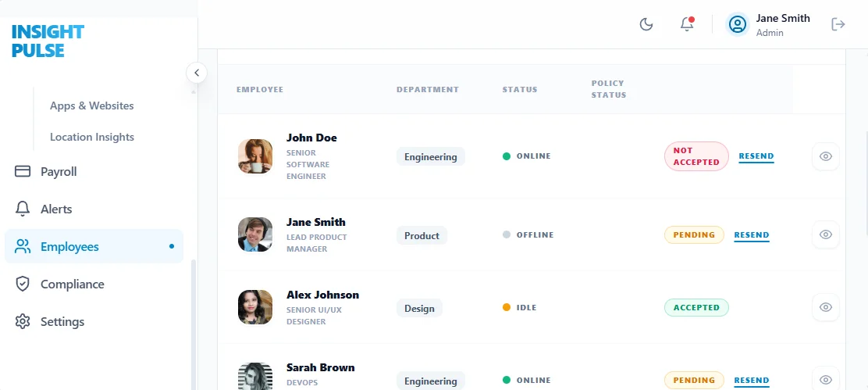Click the Offline status indicator
Viewport: 868px width, 390px height.
528,235
